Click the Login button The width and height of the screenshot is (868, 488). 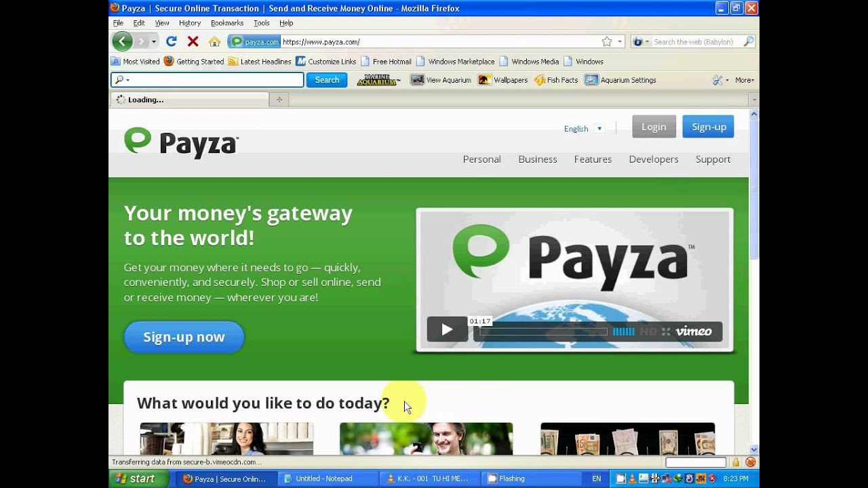pyautogui.click(x=654, y=127)
